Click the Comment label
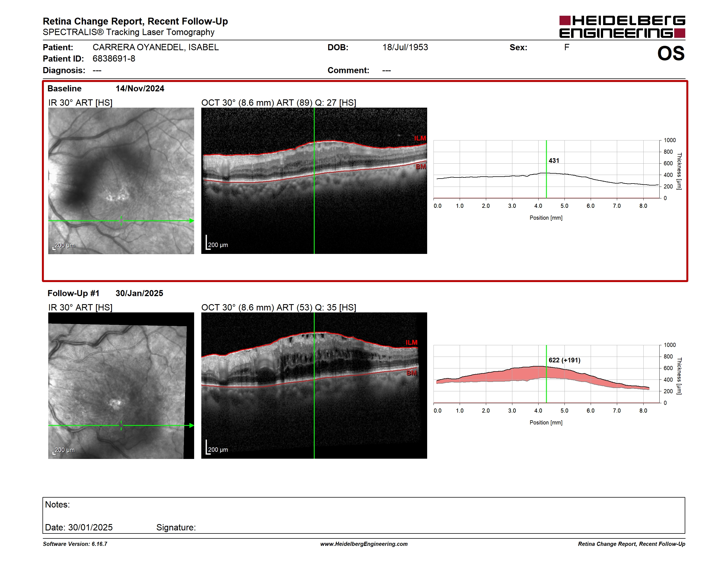Screen dimensions: 728x563 (348, 70)
